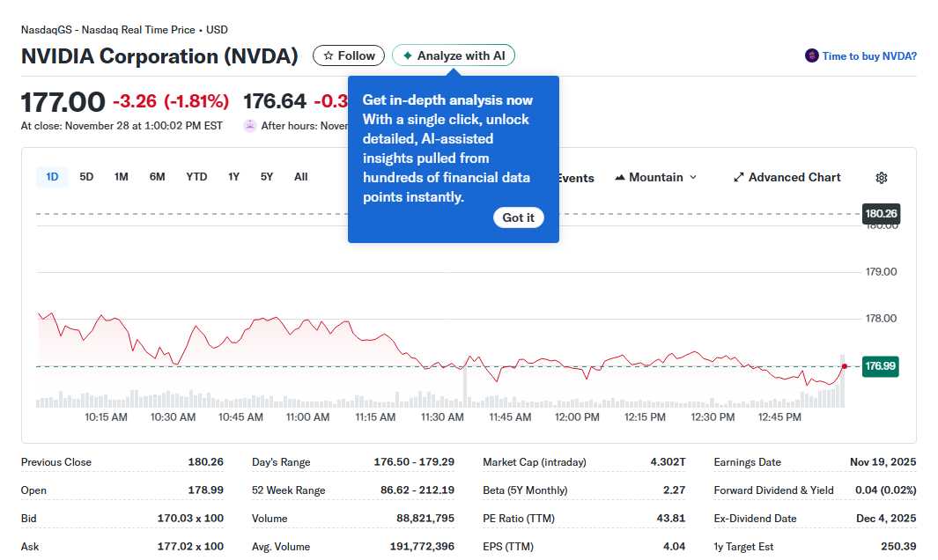Open the chart settings gear icon
The image size is (938, 560).
[881, 178]
